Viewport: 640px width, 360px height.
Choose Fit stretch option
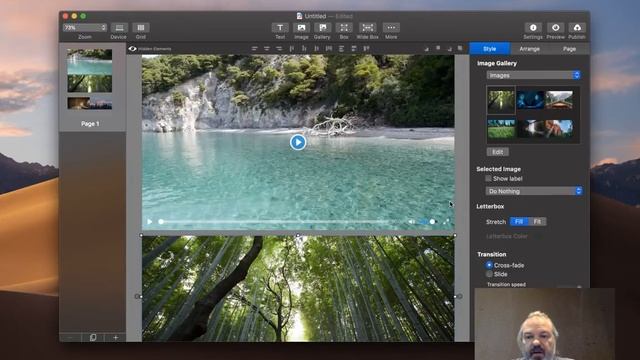tap(537, 222)
